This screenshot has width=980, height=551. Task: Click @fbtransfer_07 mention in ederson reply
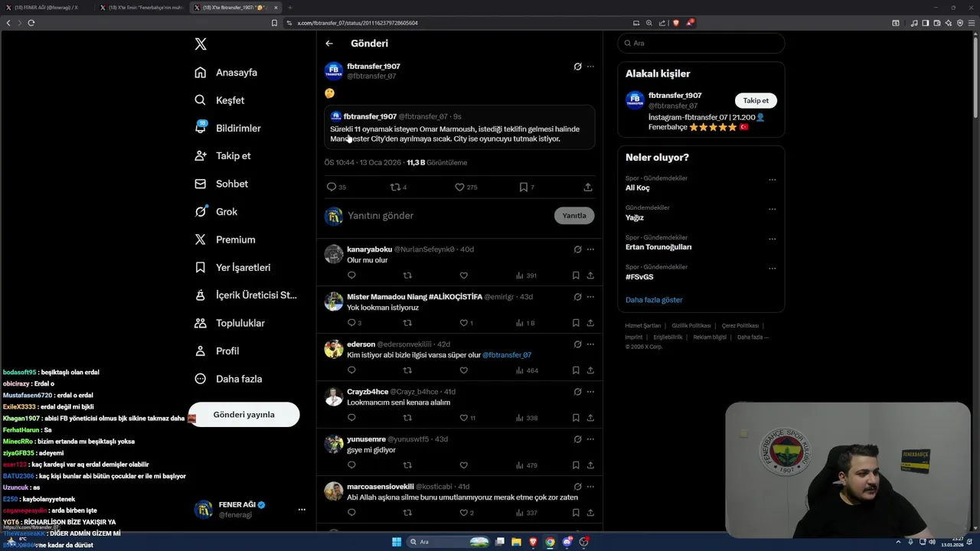pyautogui.click(x=506, y=355)
